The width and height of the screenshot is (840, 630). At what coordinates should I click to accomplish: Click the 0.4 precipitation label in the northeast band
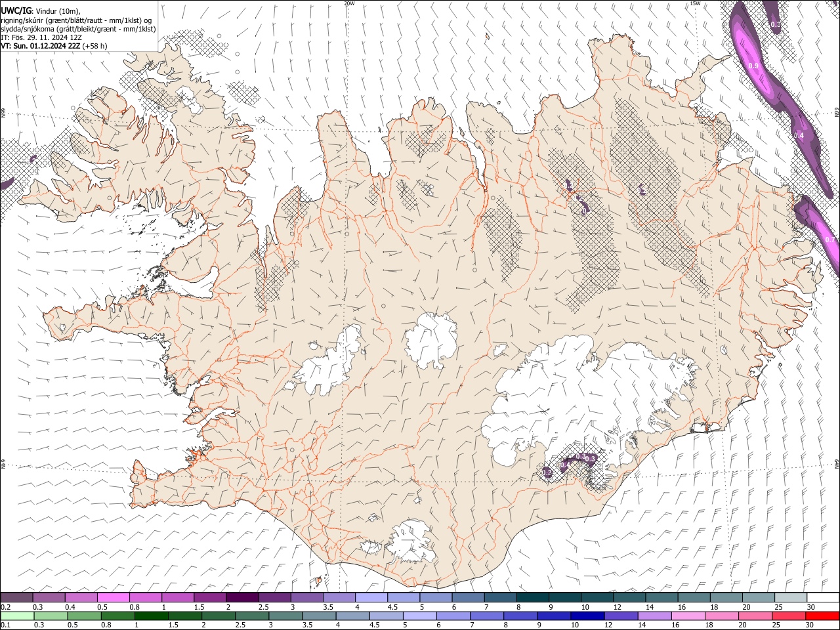799,135
